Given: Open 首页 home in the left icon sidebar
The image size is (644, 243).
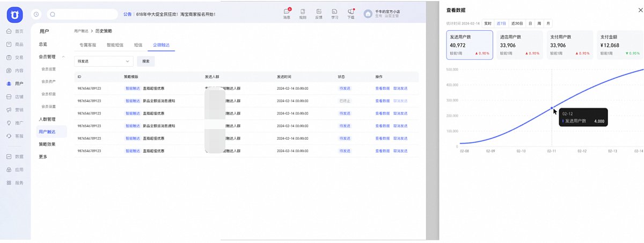Looking at the screenshot, I should coord(15,31).
